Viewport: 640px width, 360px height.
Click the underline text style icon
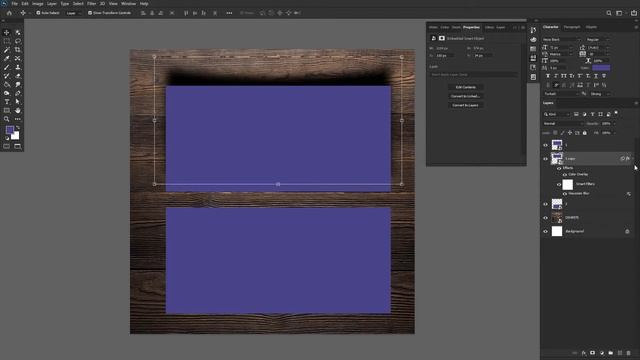pos(596,76)
